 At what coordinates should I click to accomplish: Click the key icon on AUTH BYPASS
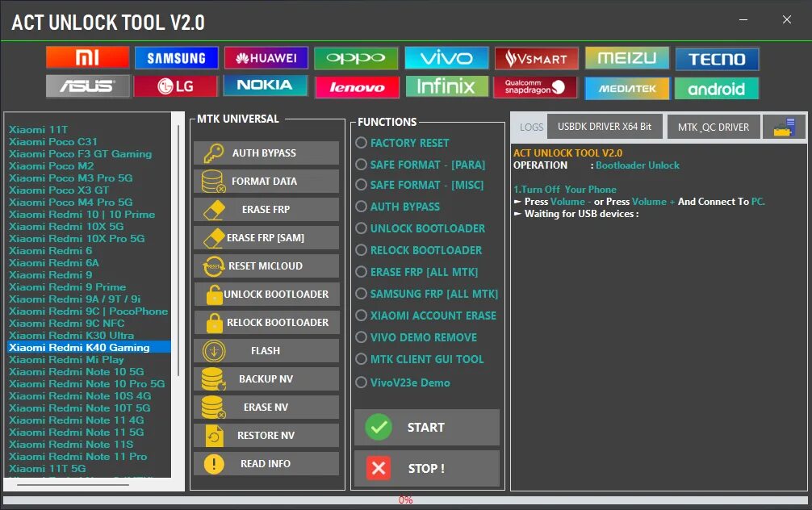(x=213, y=153)
